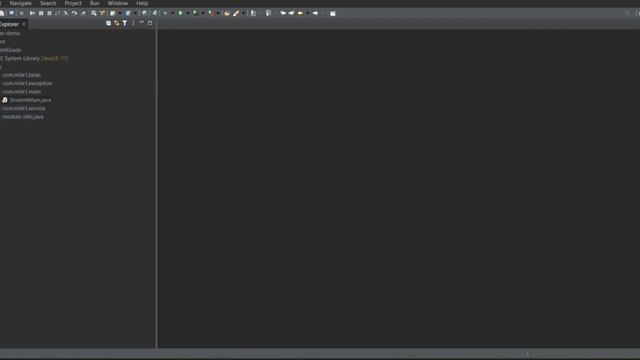
Task: Select the com.mile1.main package
Action: click(x=22, y=92)
